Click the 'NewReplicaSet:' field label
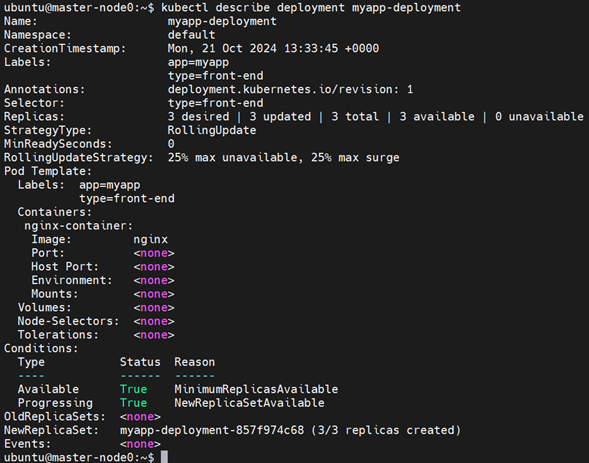589x463 pixels. (x=51, y=430)
